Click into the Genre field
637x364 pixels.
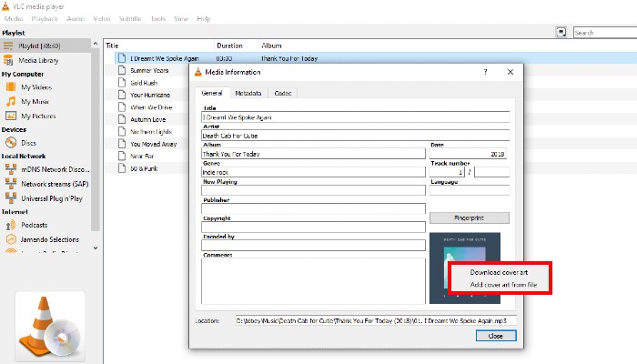(x=313, y=172)
